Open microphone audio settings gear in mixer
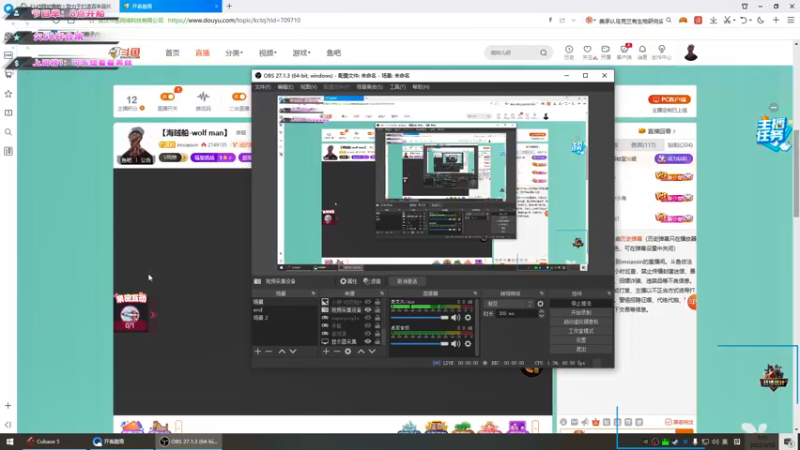800x450 pixels. click(468, 317)
